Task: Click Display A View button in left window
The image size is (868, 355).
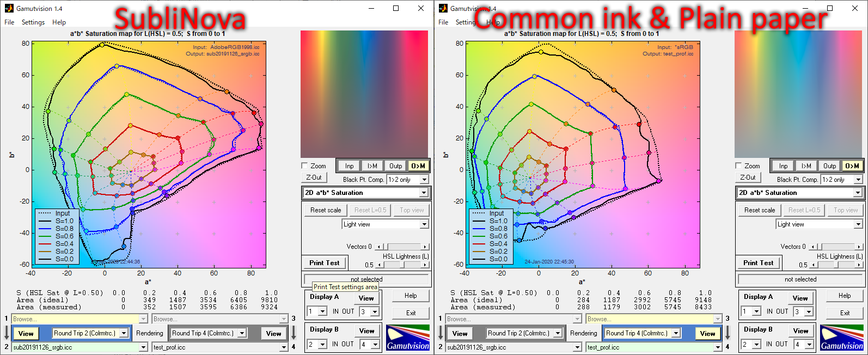Action: tap(366, 298)
